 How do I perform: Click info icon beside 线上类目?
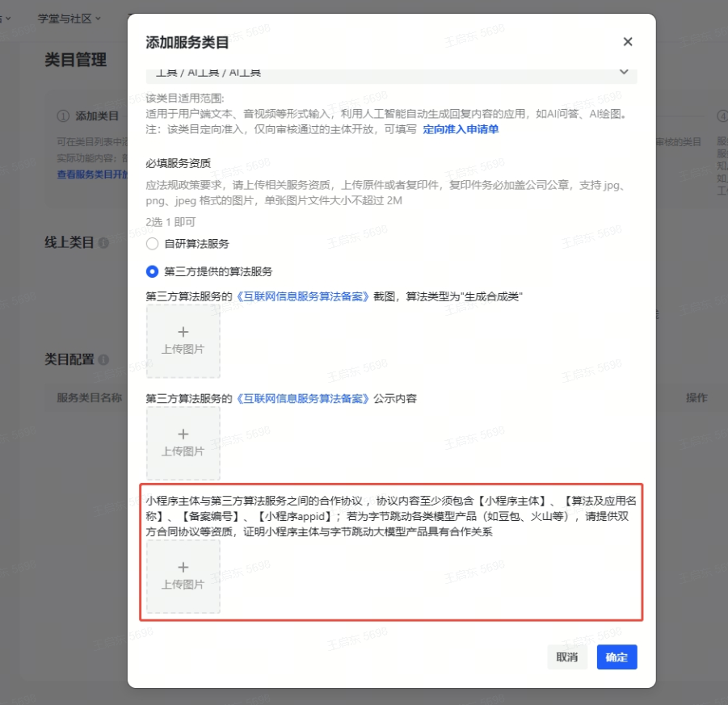[x=103, y=243]
